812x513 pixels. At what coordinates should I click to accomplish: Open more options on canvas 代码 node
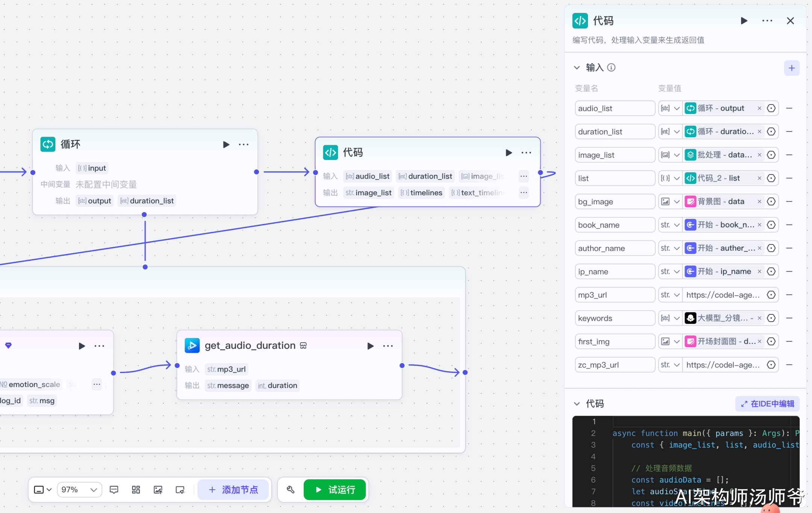point(526,153)
